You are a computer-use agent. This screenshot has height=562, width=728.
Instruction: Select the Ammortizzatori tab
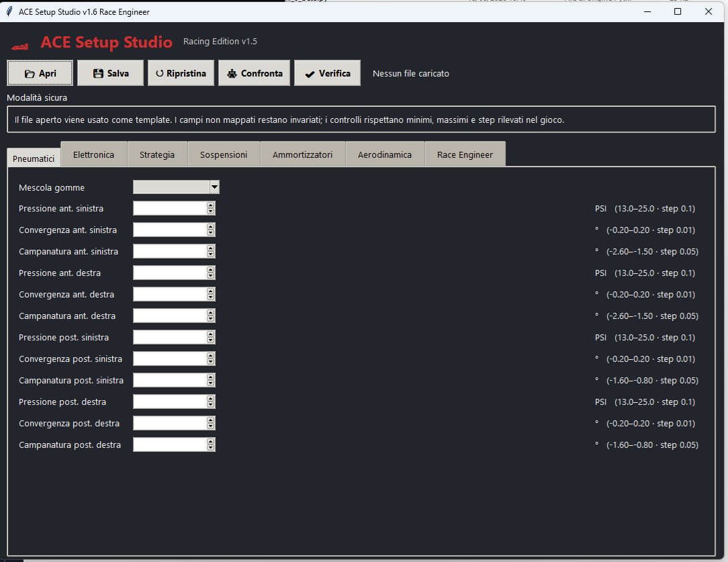[x=303, y=154]
